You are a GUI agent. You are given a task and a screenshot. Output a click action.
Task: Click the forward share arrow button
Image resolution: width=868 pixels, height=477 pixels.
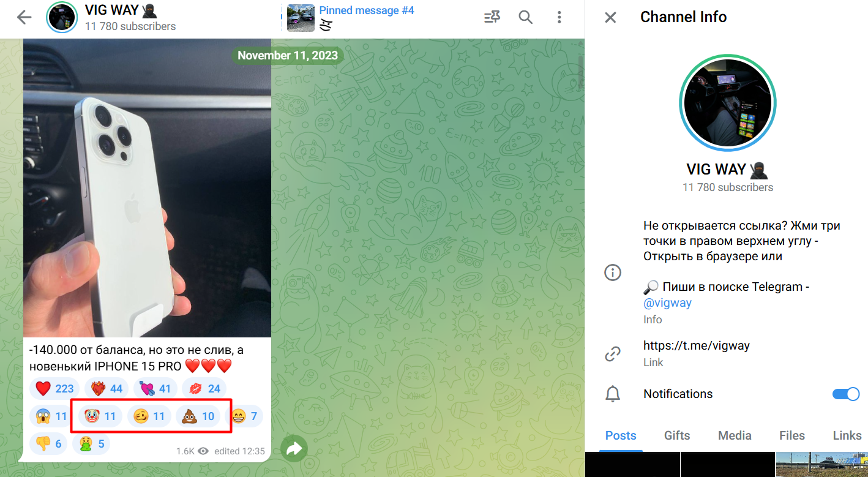click(x=294, y=449)
